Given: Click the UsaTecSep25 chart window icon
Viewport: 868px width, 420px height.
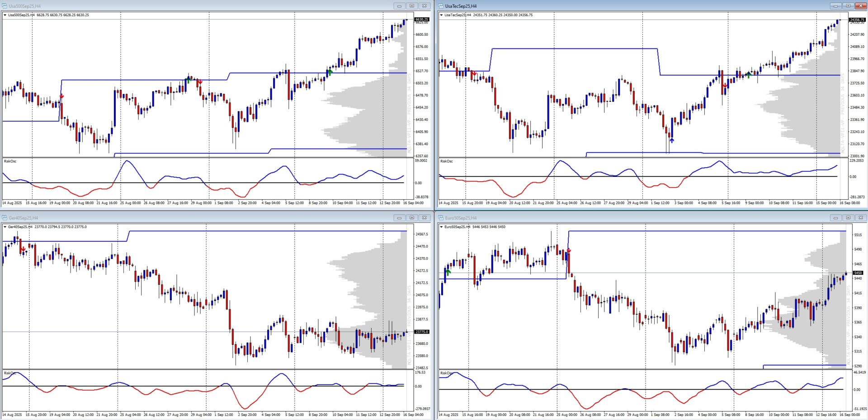Looking at the screenshot, I should click(441, 6).
